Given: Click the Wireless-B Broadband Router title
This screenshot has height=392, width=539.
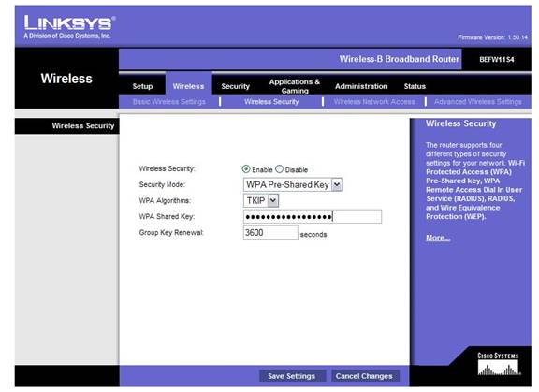Looking at the screenshot, I should click(399, 59).
